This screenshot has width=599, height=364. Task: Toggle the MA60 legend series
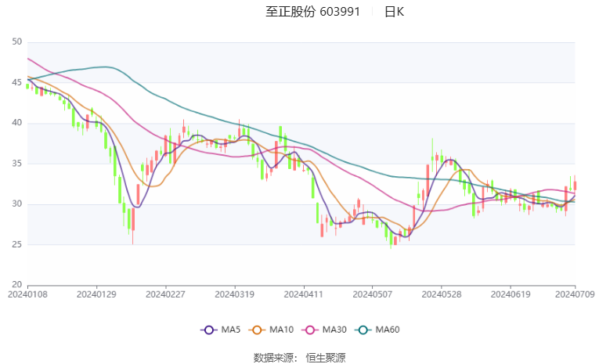point(377,330)
